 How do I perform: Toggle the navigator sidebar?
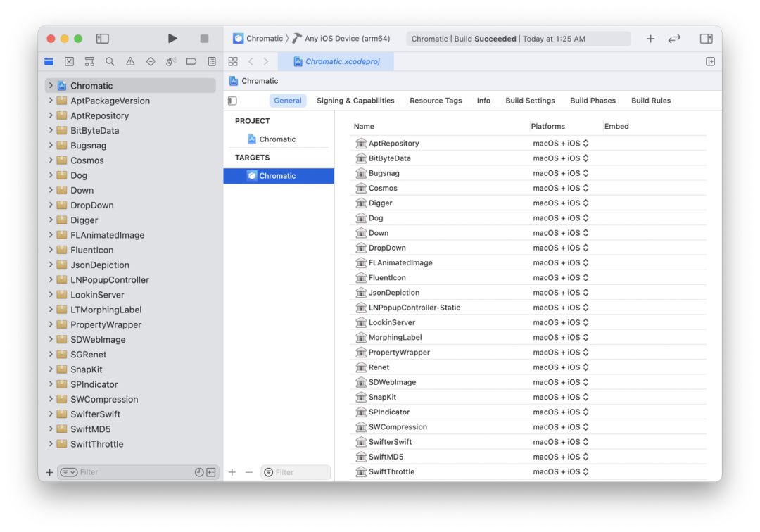102,38
